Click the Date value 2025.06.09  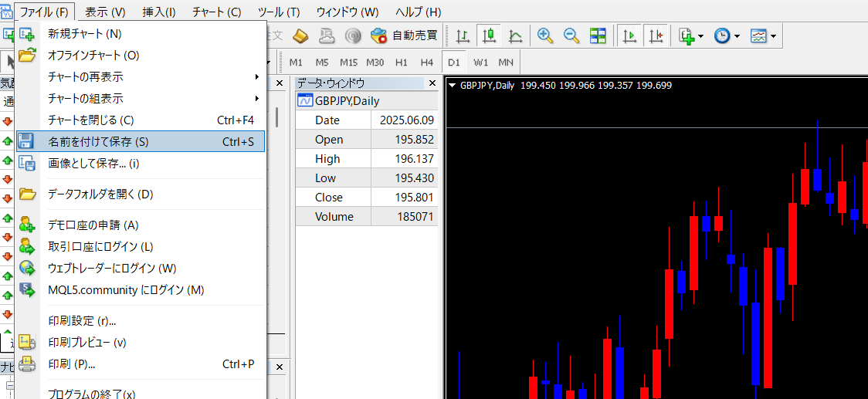(x=407, y=120)
